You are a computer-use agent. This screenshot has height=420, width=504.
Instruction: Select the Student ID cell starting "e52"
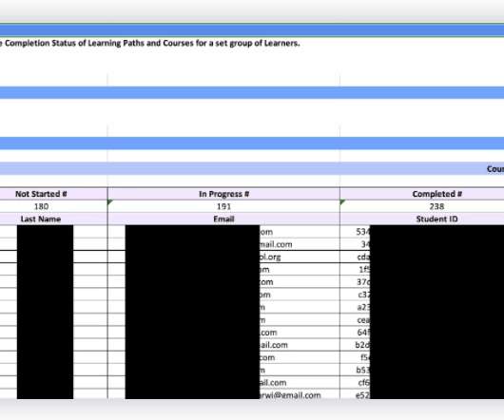coord(422,395)
